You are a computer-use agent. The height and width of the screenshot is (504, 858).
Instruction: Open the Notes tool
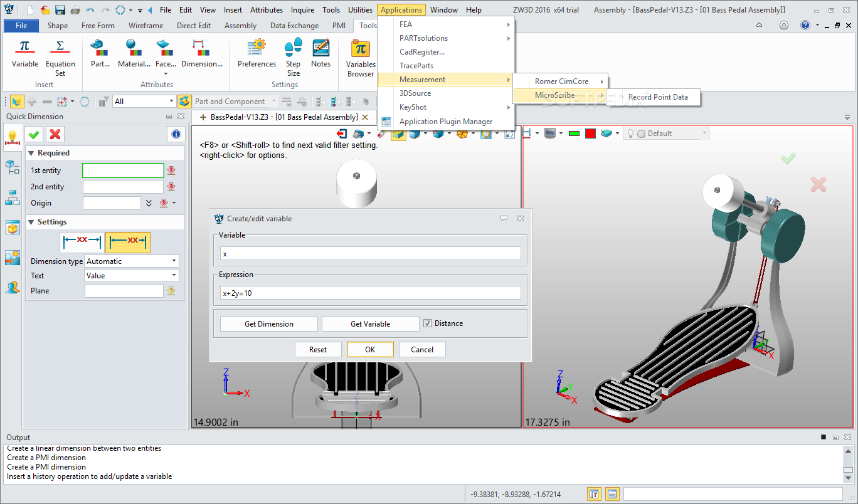pyautogui.click(x=320, y=54)
